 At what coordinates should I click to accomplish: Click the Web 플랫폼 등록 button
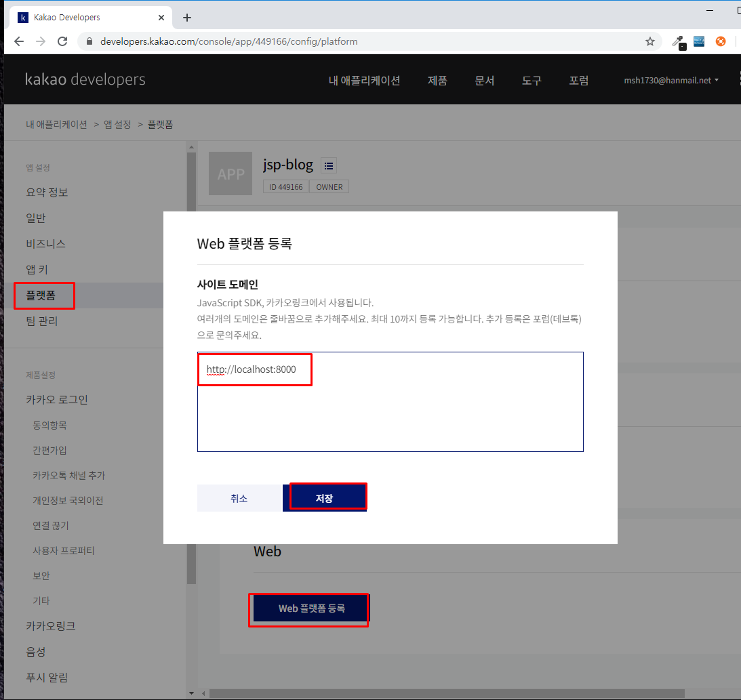(x=311, y=609)
